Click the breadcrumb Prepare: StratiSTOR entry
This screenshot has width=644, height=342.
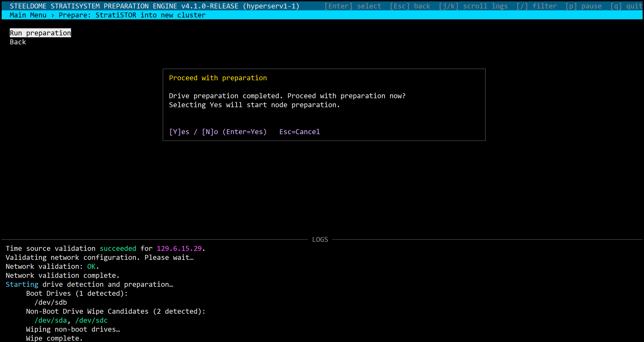click(x=132, y=15)
